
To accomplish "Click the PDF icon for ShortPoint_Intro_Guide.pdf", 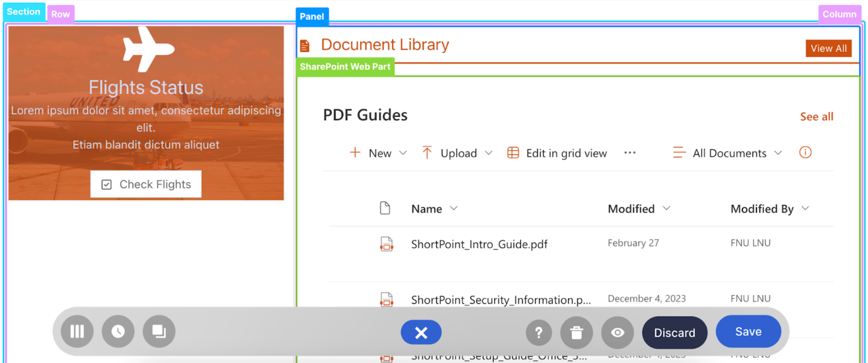I will pyautogui.click(x=387, y=244).
